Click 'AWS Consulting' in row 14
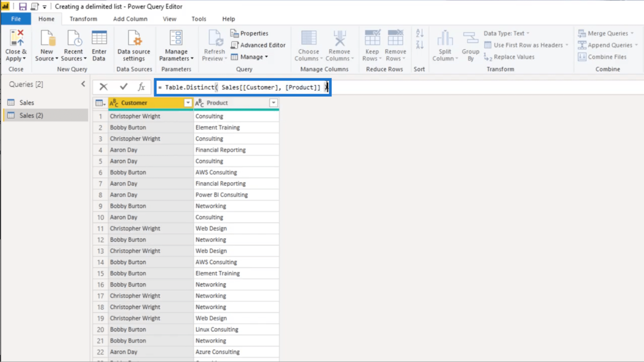Viewport: 644px width, 362px height. pyautogui.click(x=237, y=262)
